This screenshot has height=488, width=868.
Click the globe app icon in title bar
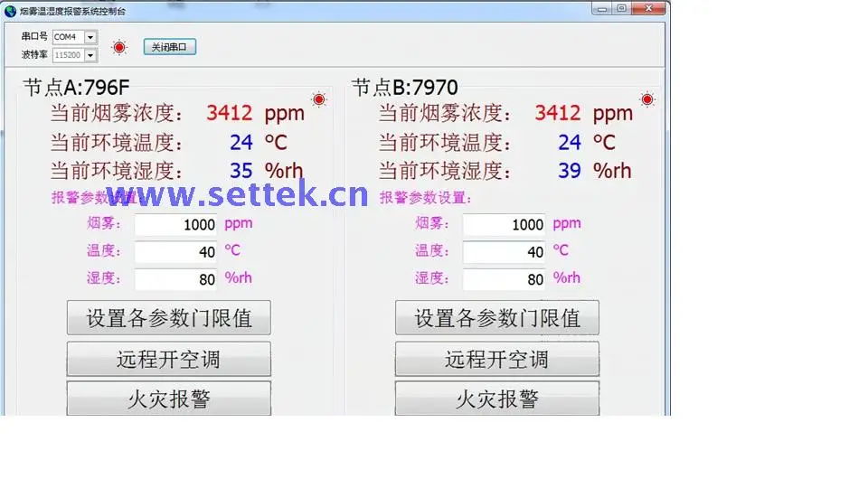coord(10,11)
